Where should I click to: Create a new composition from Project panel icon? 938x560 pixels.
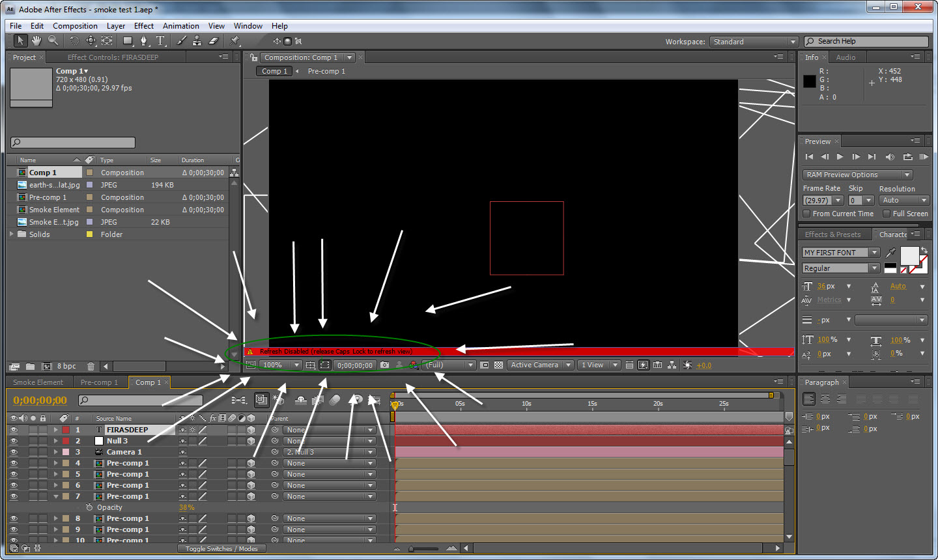click(x=47, y=366)
